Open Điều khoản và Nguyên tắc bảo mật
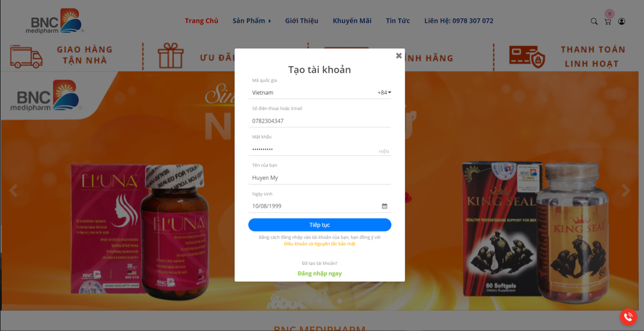The image size is (644, 331). point(320,244)
